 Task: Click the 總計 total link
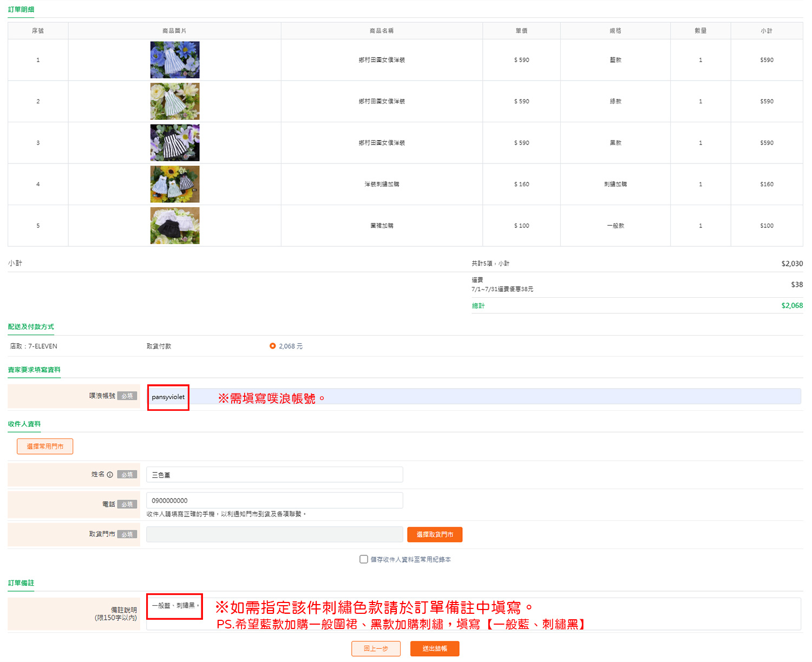pos(478,306)
